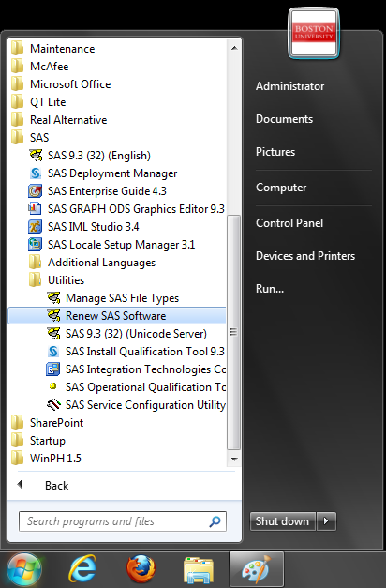Launch Internet Explorer from the taskbar
Viewport: 386px width, 588px height.
pyautogui.click(x=82, y=569)
